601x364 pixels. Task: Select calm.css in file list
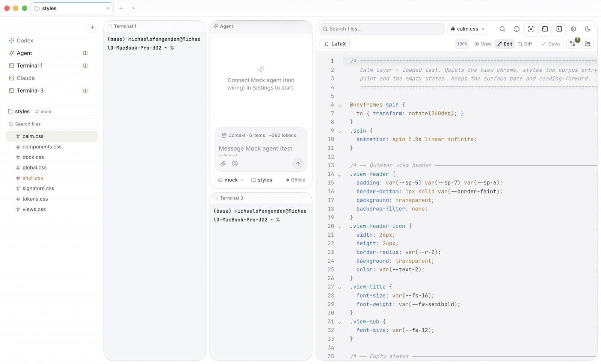(52, 136)
